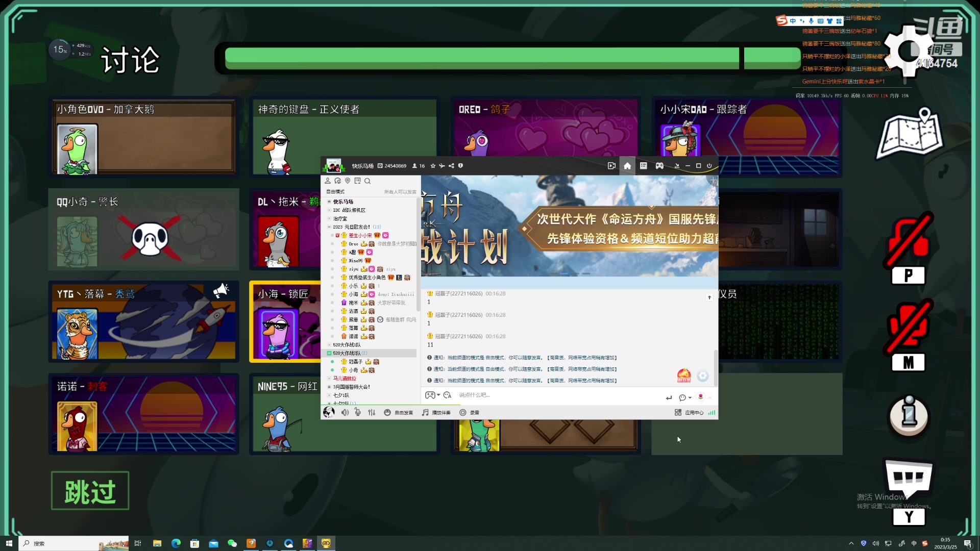
Task: Click the location pin icon above channel list
Action: [x=348, y=181]
